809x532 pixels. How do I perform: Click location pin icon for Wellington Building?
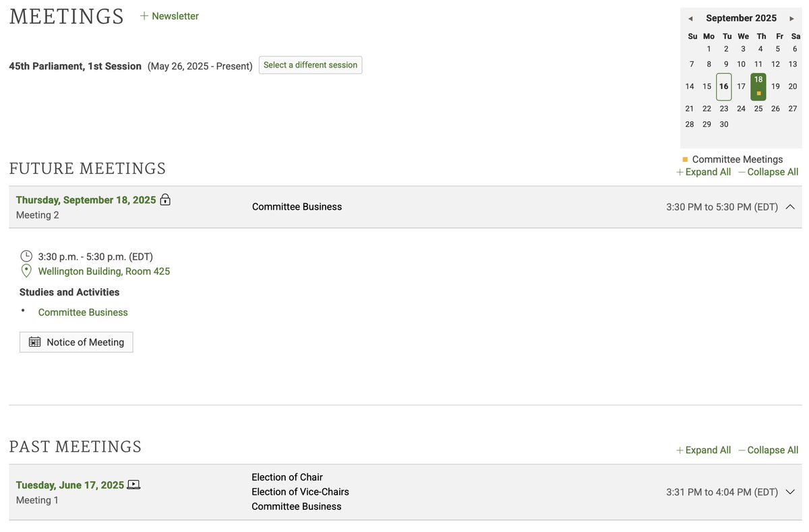click(x=26, y=271)
